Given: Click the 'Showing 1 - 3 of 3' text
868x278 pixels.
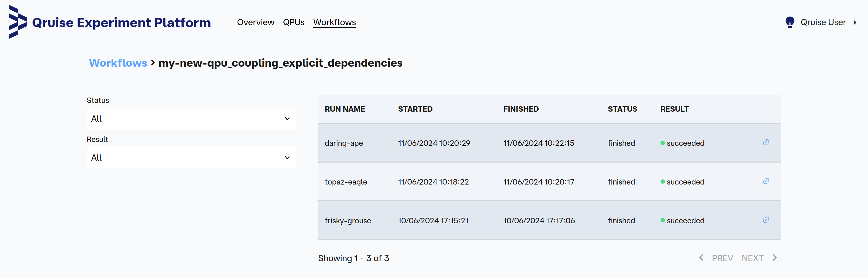Looking at the screenshot, I should point(353,258).
